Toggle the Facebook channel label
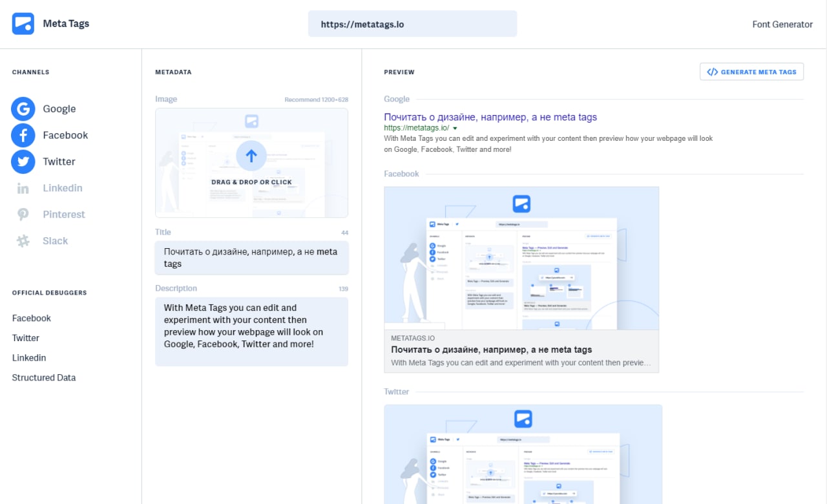 [65, 135]
